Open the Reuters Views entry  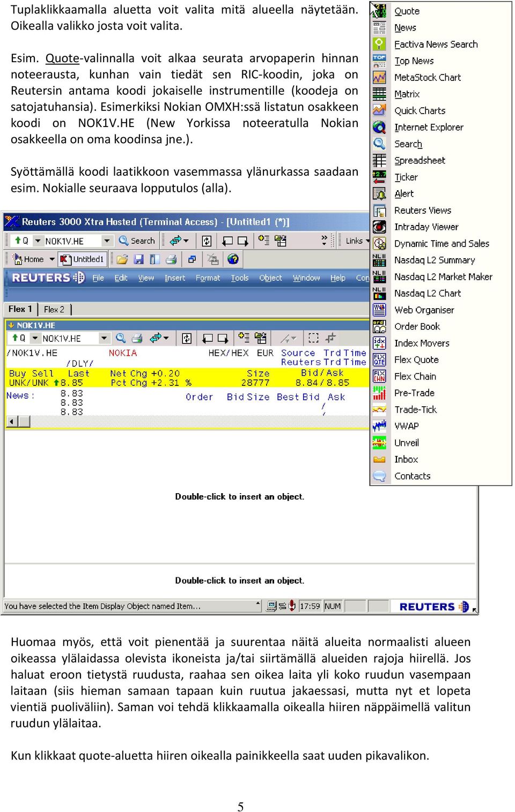click(422, 211)
